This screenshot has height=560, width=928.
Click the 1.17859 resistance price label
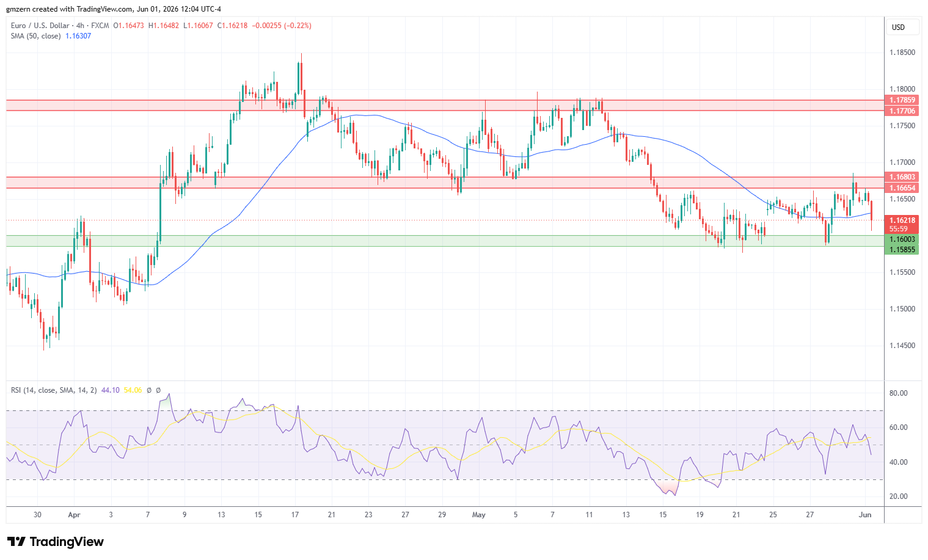[902, 100]
